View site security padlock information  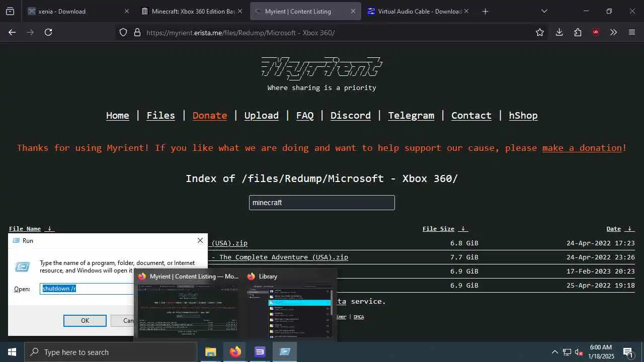click(x=137, y=32)
